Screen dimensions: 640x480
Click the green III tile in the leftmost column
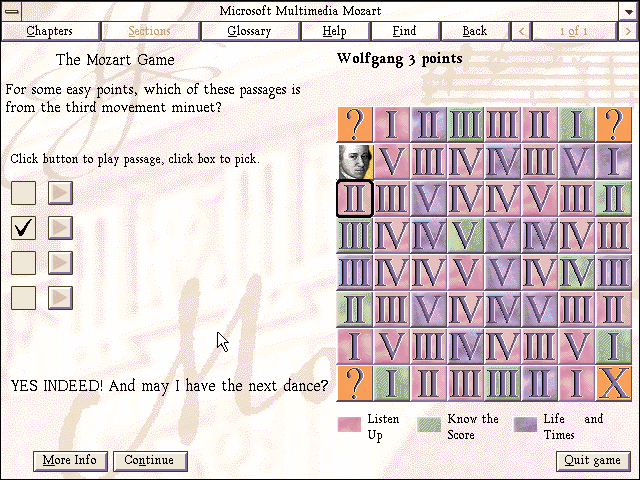coord(355,236)
